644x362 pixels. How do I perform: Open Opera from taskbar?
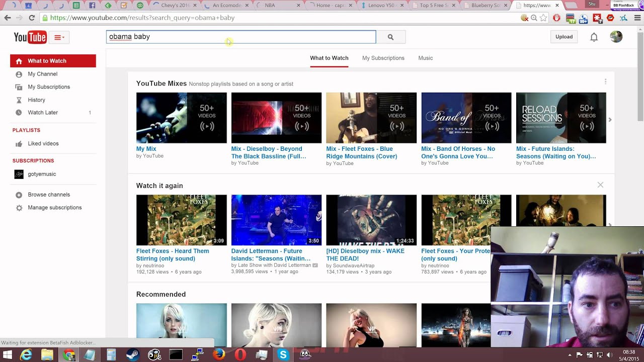pyautogui.click(x=240, y=355)
